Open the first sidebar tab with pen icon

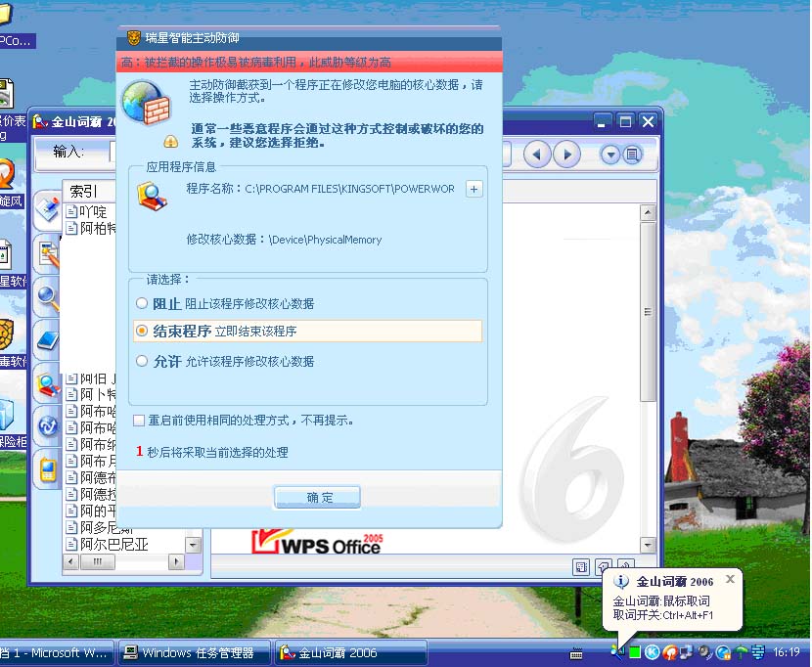(48, 209)
